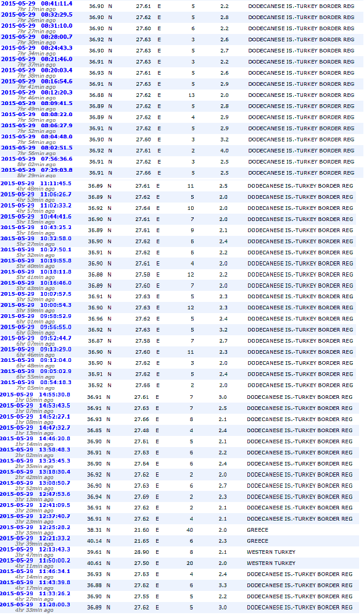Open the 14:55:30.8 earthquake event link
This screenshot has height=615, width=364.
click(35, 395)
